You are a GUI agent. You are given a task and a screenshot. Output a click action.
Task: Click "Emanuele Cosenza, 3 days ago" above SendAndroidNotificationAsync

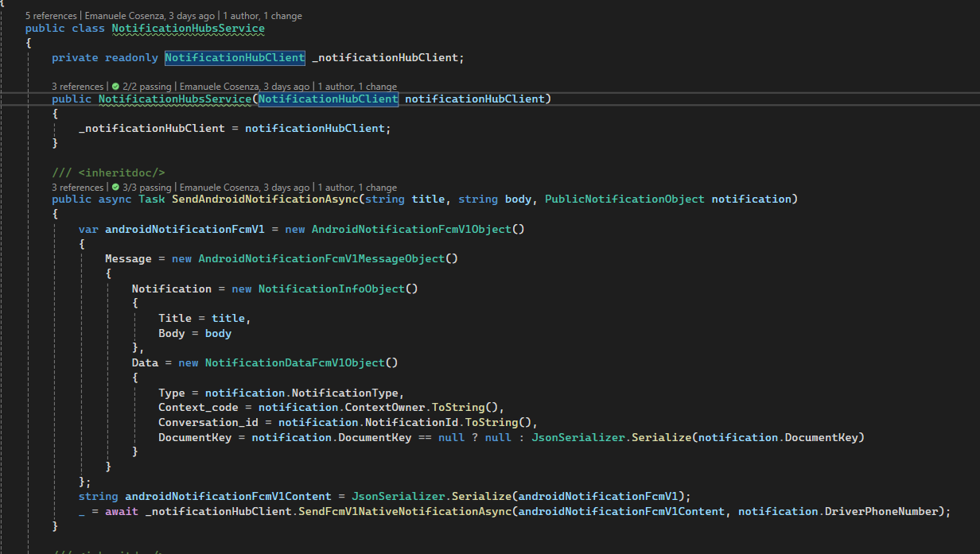(x=245, y=188)
